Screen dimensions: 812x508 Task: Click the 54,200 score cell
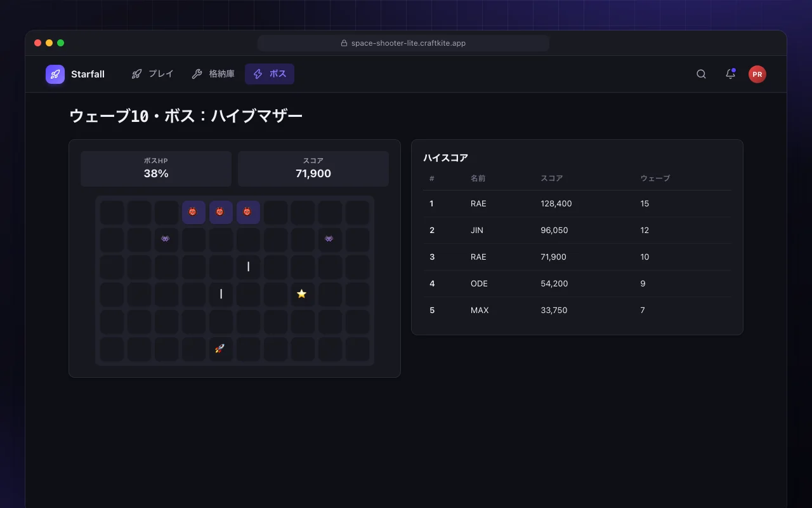click(554, 284)
